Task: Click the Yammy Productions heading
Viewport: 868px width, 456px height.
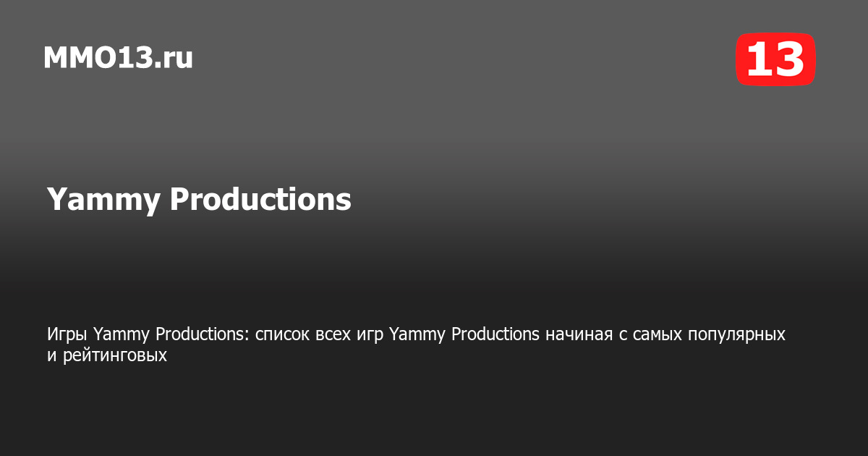Action: point(199,199)
